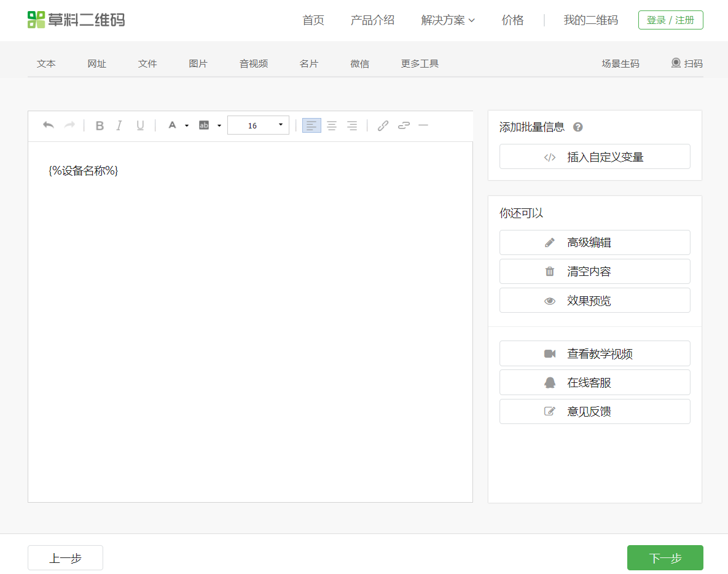Click the help question mark icon

pos(577,127)
